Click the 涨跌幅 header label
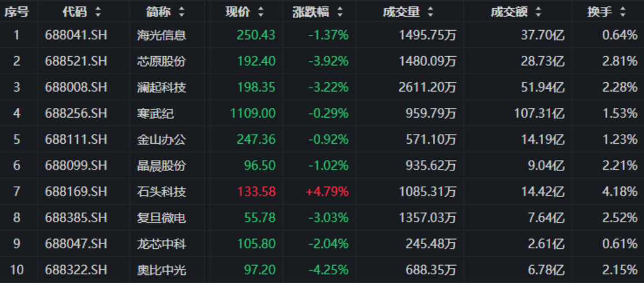This screenshot has width=644, height=283. pyautogui.click(x=311, y=12)
